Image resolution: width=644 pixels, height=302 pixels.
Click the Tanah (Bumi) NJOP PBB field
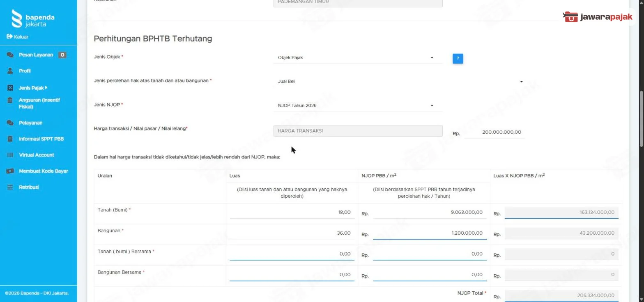click(x=430, y=213)
